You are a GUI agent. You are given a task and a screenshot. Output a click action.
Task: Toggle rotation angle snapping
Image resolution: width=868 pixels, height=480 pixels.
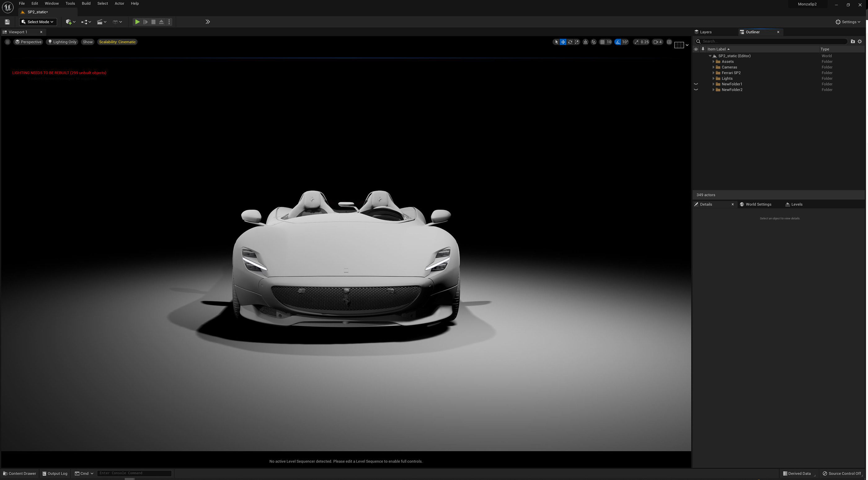[618, 42]
